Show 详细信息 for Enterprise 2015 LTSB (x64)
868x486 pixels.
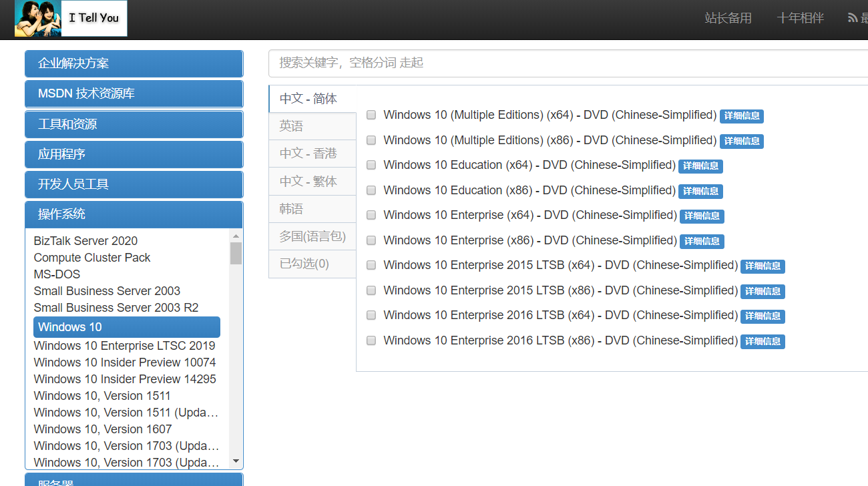coord(763,266)
